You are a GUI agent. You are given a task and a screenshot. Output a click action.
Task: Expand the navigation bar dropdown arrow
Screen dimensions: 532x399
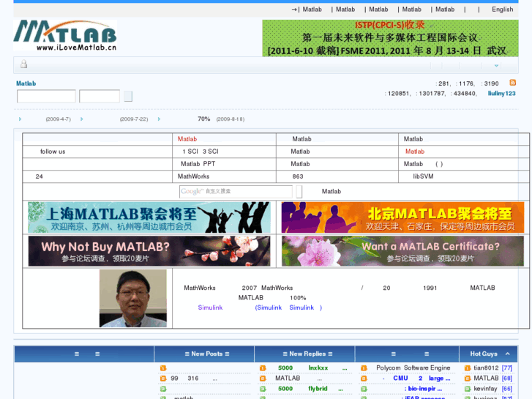(x=496, y=66)
